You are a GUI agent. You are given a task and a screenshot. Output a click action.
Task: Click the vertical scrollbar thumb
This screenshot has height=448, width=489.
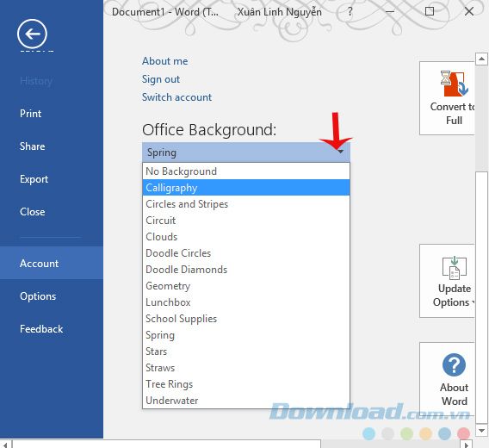coord(481,296)
